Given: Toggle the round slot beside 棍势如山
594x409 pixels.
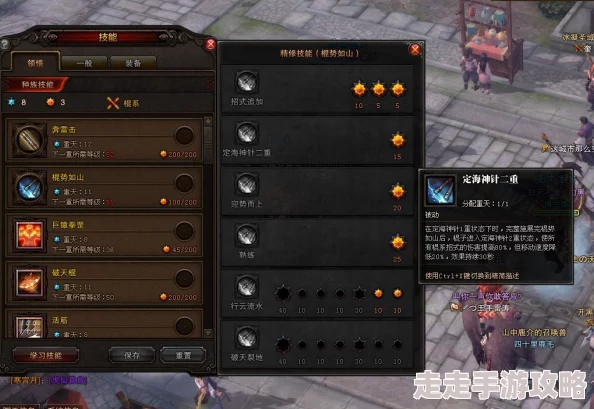Looking at the screenshot, I should pos(184,183).
